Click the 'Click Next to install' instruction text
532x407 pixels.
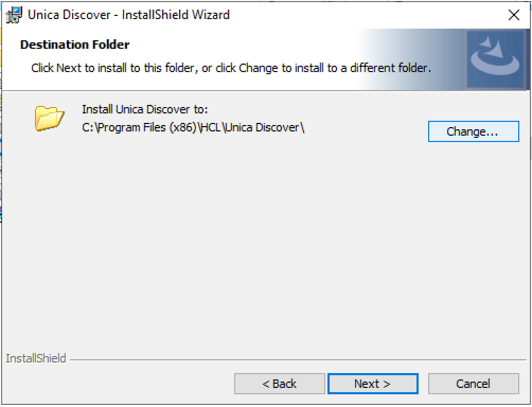pyautogui.click(x=230, y=68)
